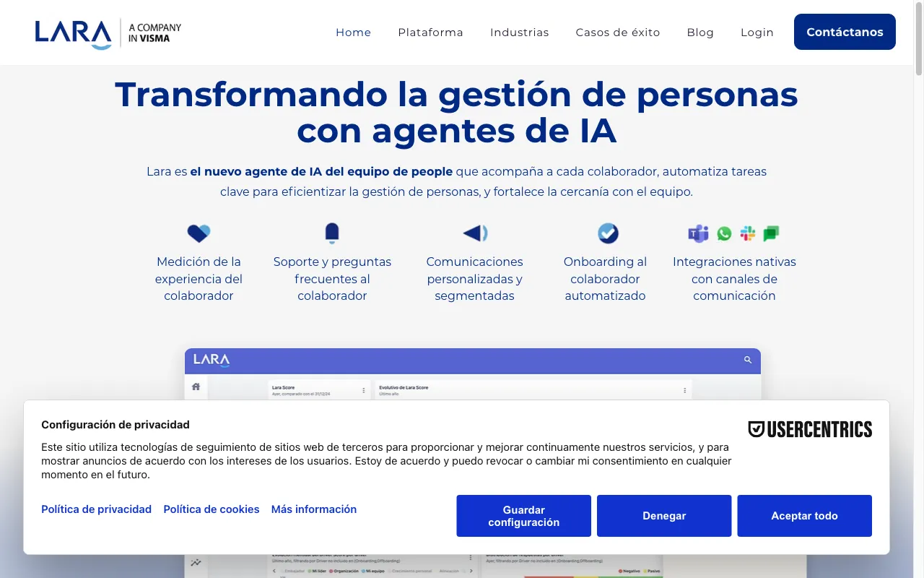This screenshot has width=924, height=578.
Task: Click the bell icon above Soporte y preguntas
Action: coord(332,233)
